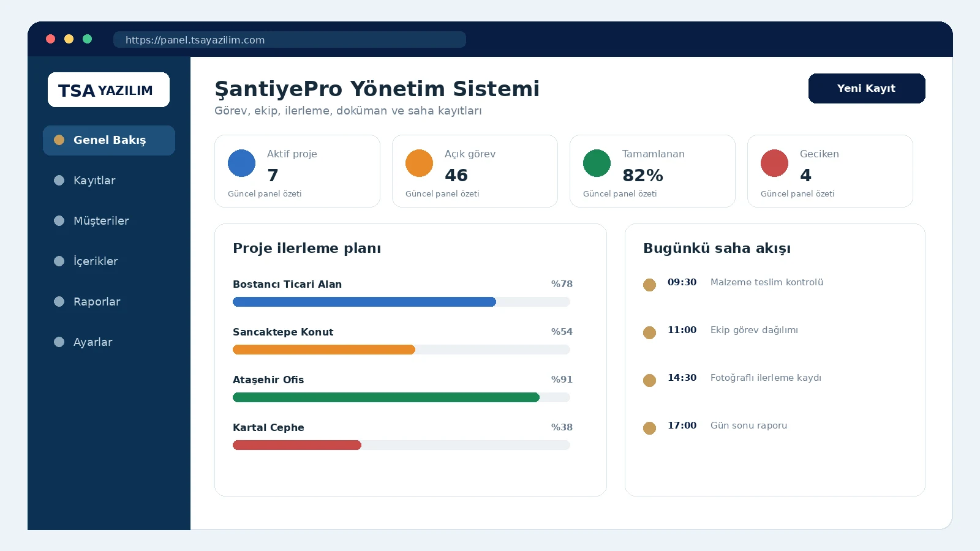The width and height of the screenshot is (980, 551).
Task: Click the Tamamlanan value 82%
Action: click(x=643, y=176)
